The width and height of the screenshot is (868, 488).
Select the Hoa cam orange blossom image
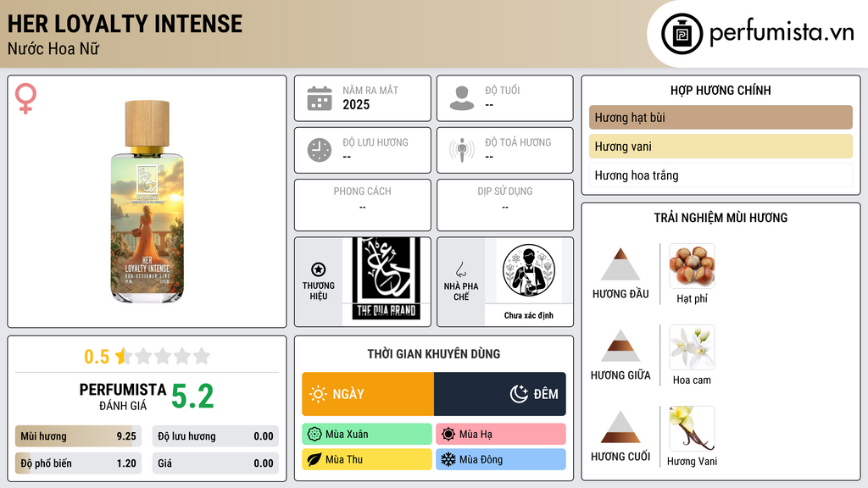pyautogui.click(x=692, y=347)
